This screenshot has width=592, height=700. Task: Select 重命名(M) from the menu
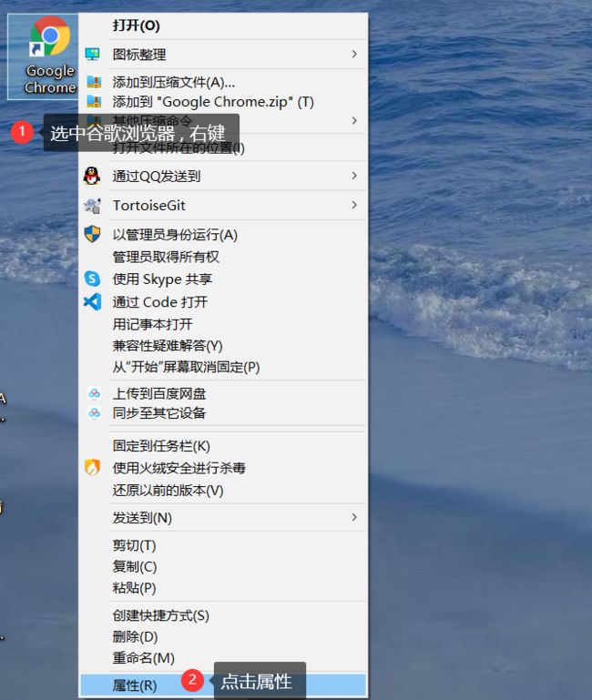click(223, 658)
